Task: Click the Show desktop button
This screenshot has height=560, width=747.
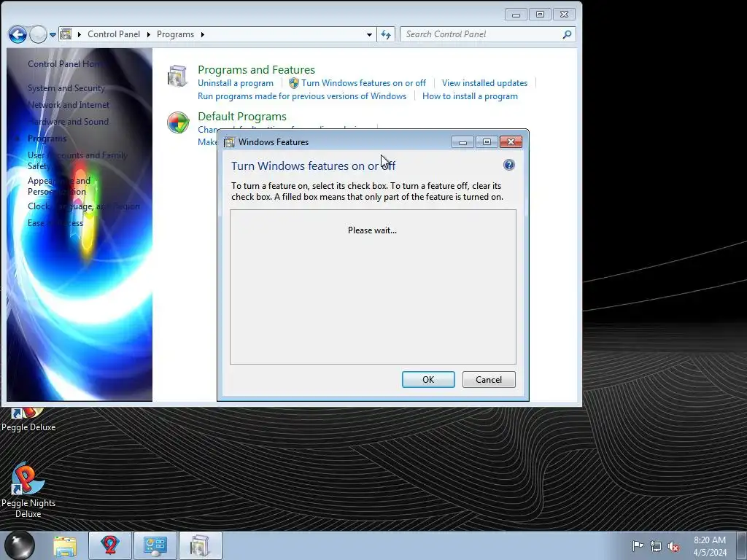Action: click(x=741, y=545)
